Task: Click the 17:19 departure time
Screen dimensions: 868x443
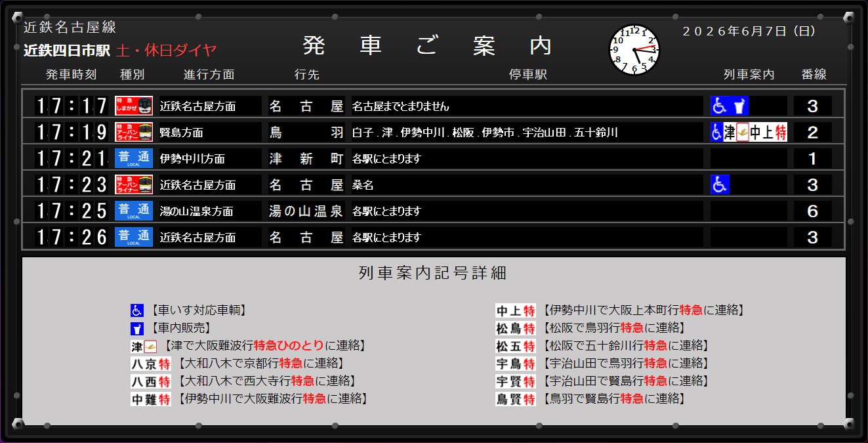Action: point(71,132)
